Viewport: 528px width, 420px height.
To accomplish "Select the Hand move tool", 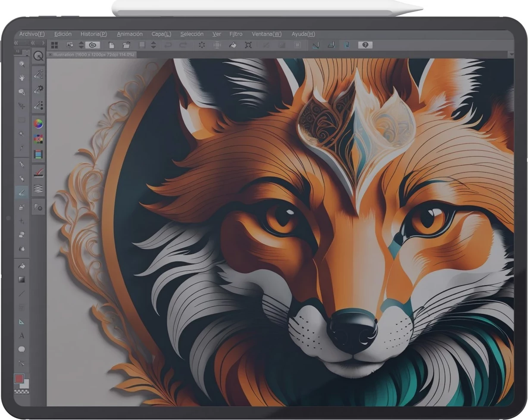I will [22, 78].
